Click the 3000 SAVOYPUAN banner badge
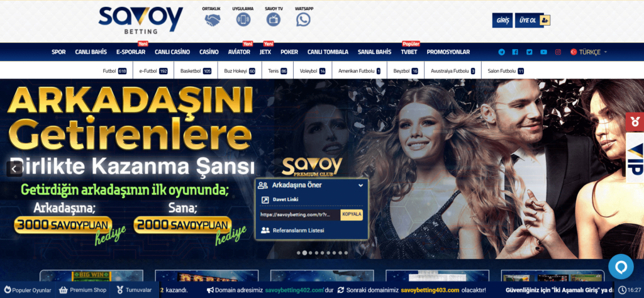The height and width of the screenshot is (298, 644). click(63, 225)
